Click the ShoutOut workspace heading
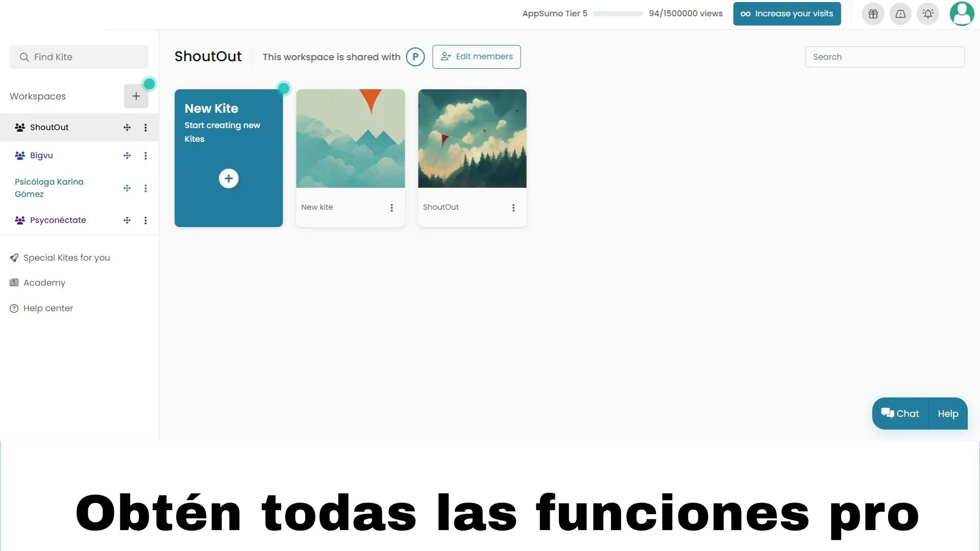Viewport: 980px width, 551px height. (208, 56)
